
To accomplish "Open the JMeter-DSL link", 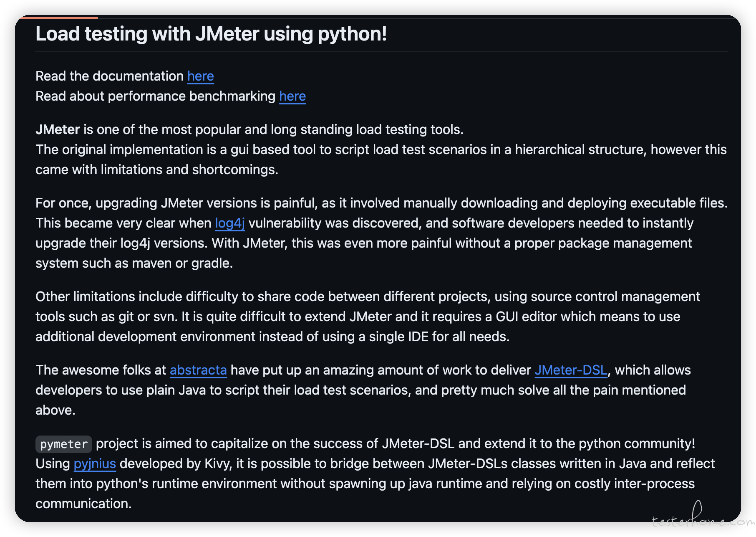I will coord(571,370).
